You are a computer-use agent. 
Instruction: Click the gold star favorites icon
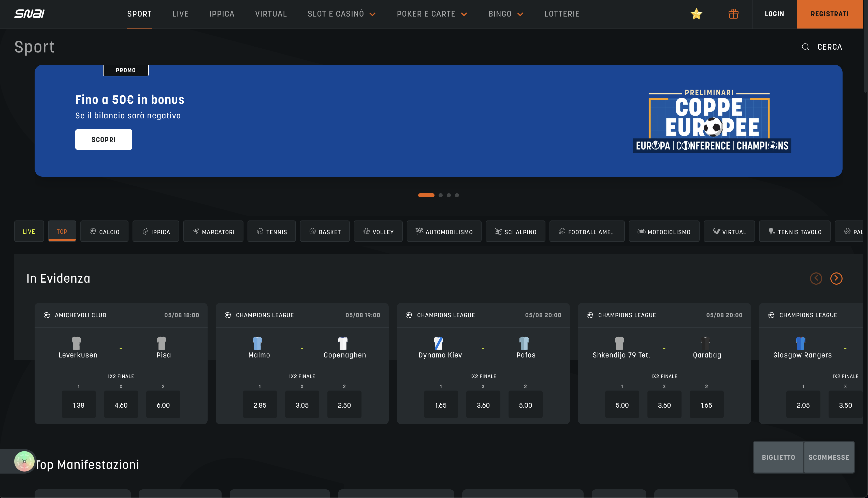point(696,14)
